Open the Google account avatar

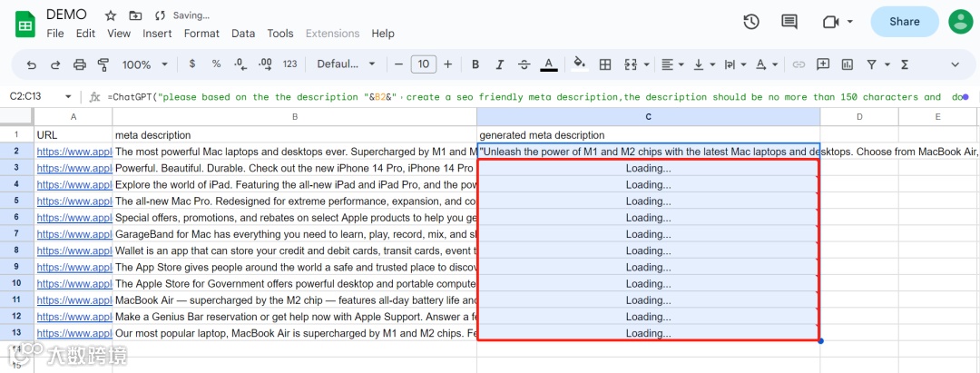pyautogui.click(x=961, y=21)
